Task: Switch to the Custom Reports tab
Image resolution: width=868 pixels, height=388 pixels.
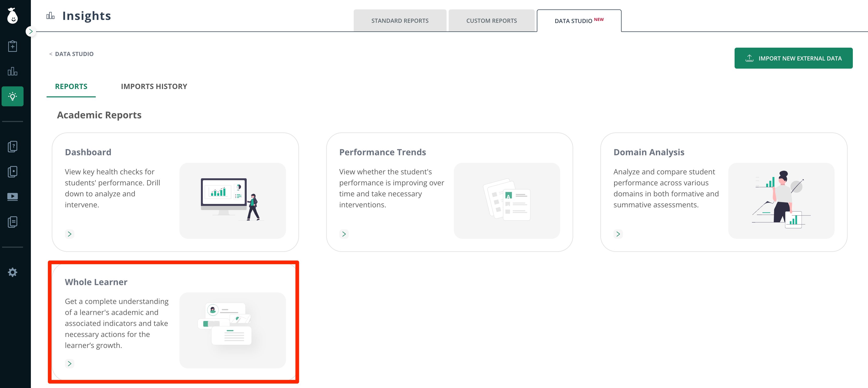Action: tap(491, 21)
